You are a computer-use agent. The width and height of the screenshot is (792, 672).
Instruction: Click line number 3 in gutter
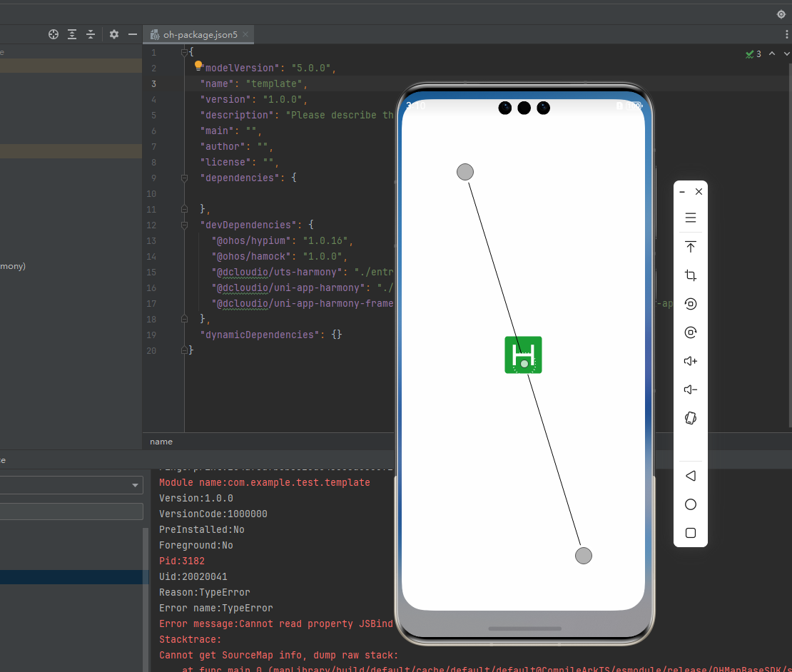pos(153,83)
